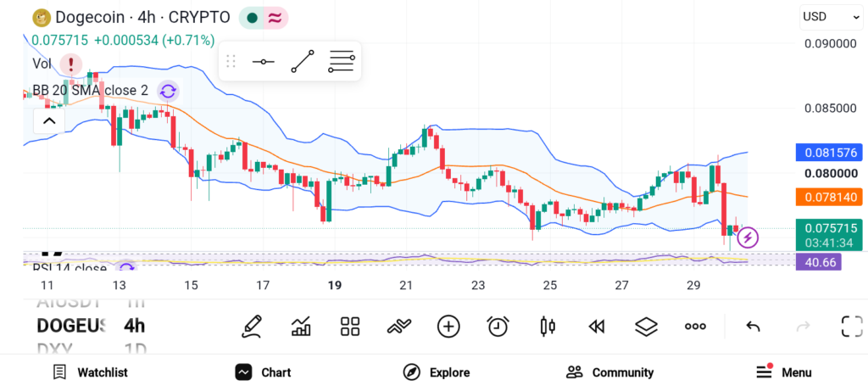Start bar replay with rewind icon
This screenshot has height=391, width=868.
click(596, 327)
